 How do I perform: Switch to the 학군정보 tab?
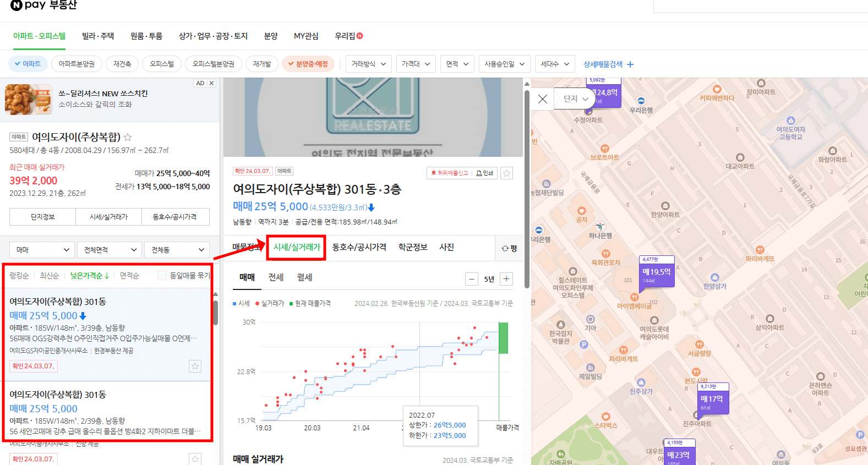413,247
